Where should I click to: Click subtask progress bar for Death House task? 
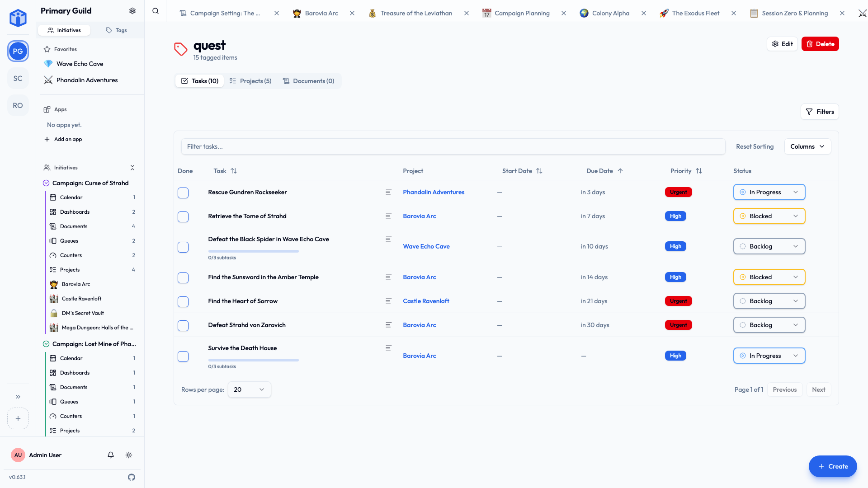click(254, 360)
